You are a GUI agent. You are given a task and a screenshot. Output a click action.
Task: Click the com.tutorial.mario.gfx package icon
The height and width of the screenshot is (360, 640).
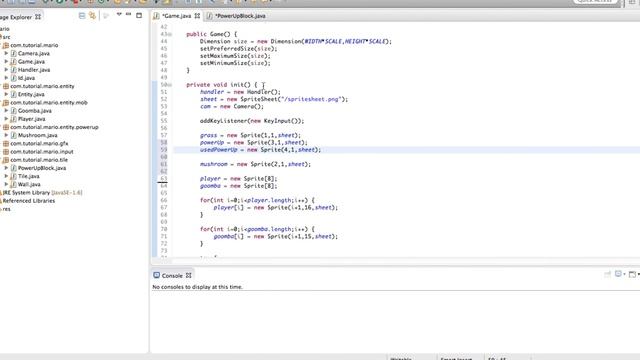(x=6, y=143)
